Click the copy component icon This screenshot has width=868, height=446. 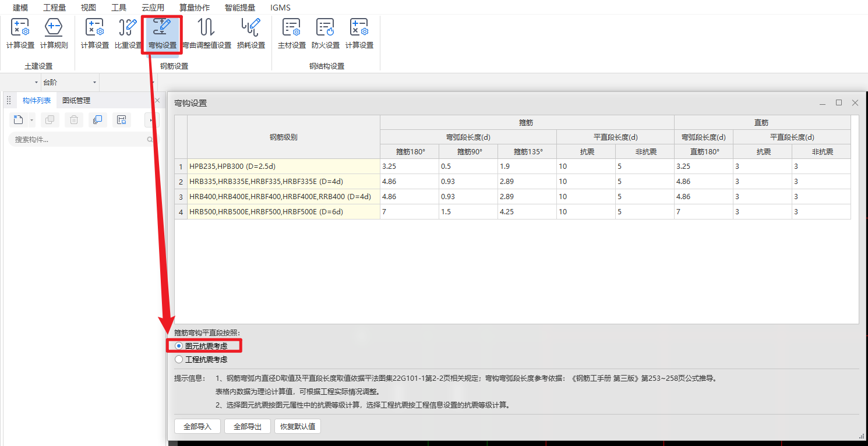click(50, 120)
